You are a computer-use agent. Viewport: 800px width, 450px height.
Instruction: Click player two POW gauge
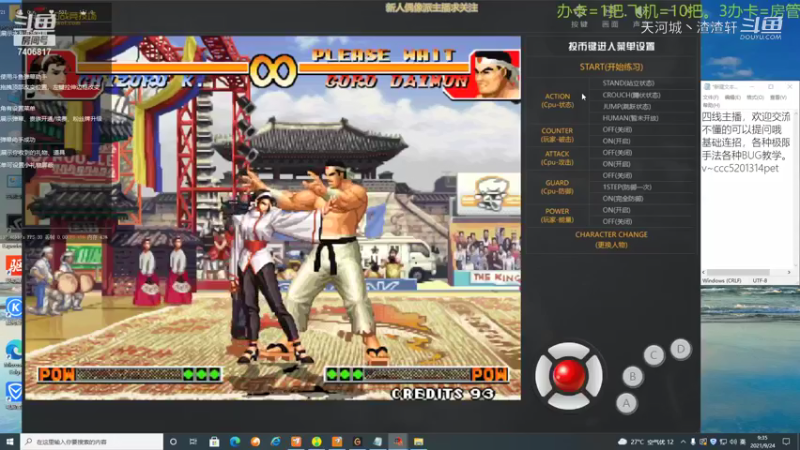416,374
